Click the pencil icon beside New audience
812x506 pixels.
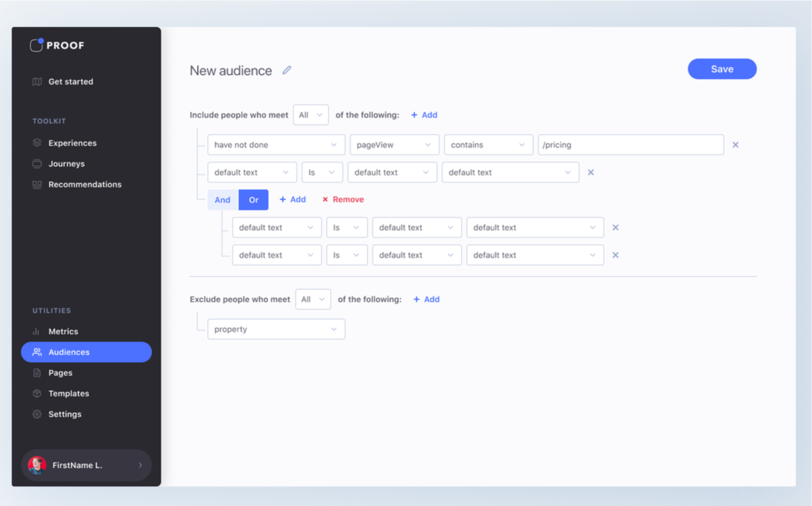(287, 70)
